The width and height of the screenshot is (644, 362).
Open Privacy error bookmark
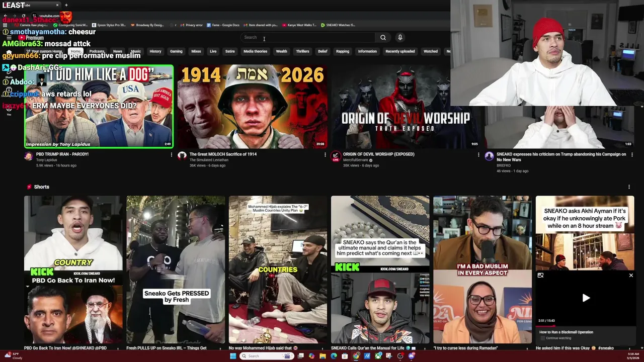(192, 25)
